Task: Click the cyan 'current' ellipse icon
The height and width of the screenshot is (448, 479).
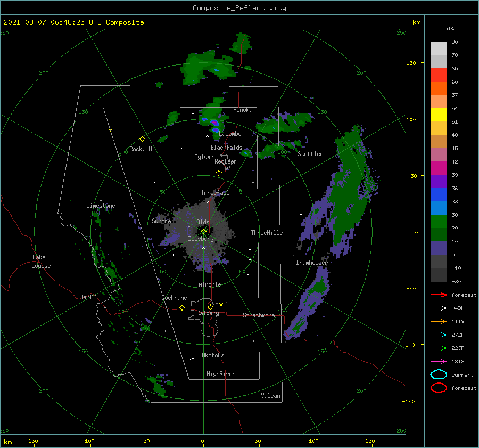Action: pos(439,374)
